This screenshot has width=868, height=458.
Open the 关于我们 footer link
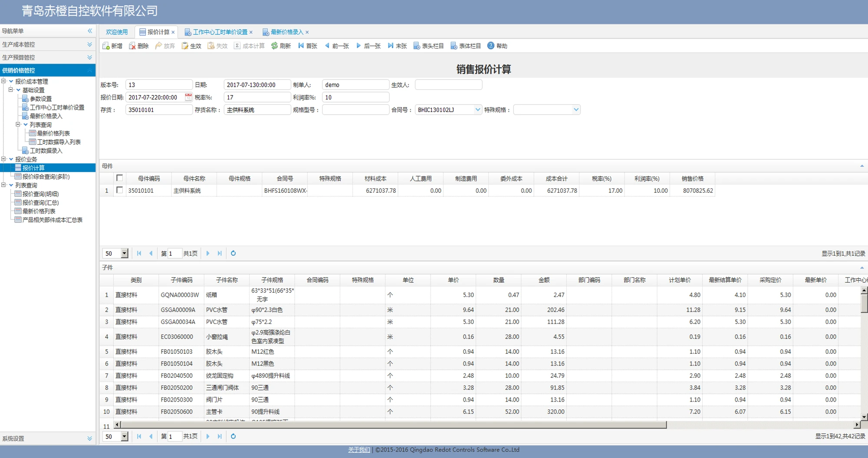click(359, 450)
